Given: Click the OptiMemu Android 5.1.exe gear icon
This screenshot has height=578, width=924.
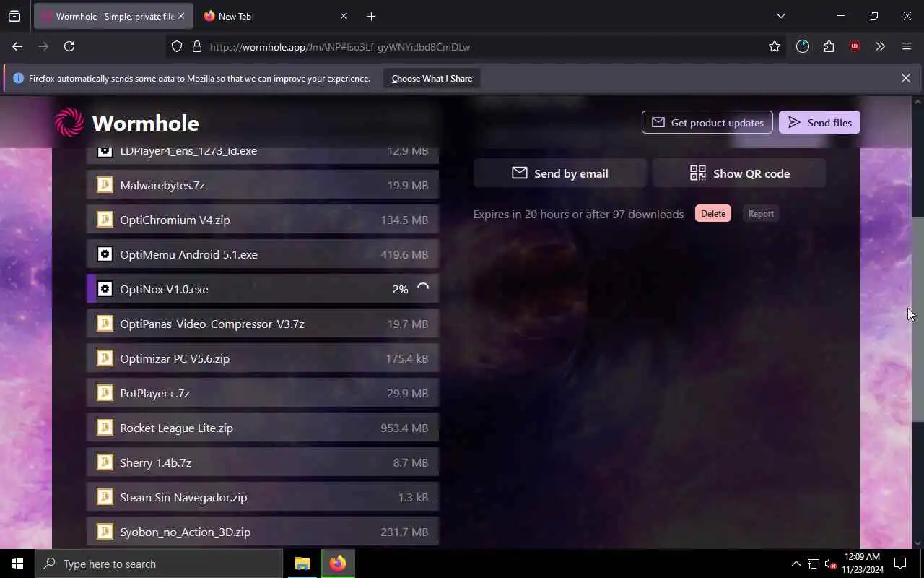Looking at the screenshot, I should (x=105, y=254).
